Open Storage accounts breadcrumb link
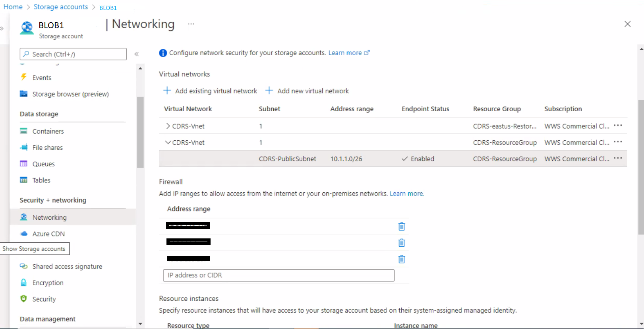Image resolution: width=644 pixels, height=329 pixels. pyautogui.click(x=61, y=7)
